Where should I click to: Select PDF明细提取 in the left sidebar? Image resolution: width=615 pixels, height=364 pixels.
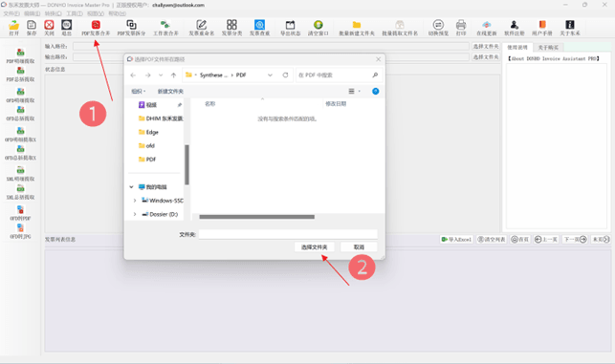point(20,55)
